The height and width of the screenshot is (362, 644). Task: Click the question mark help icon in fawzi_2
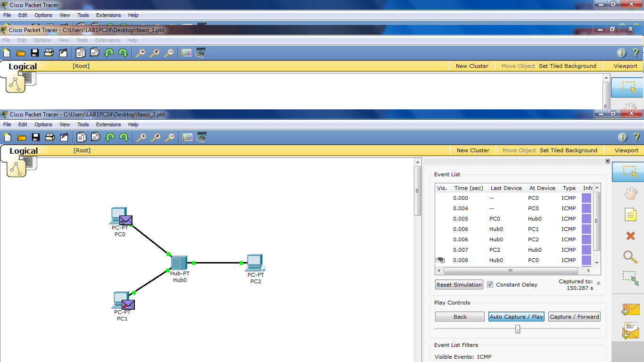coord(636,137)
